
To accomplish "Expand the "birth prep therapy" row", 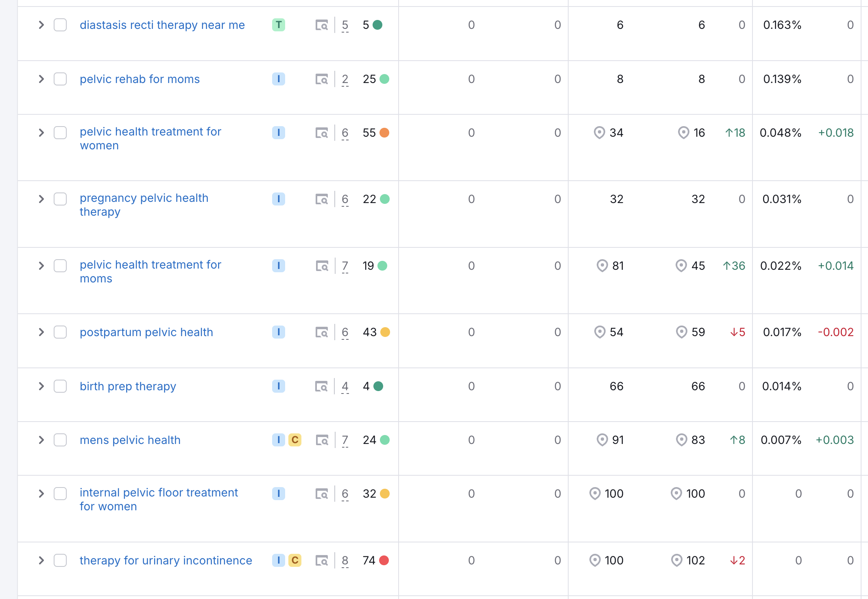I will (x=41, y=386).
